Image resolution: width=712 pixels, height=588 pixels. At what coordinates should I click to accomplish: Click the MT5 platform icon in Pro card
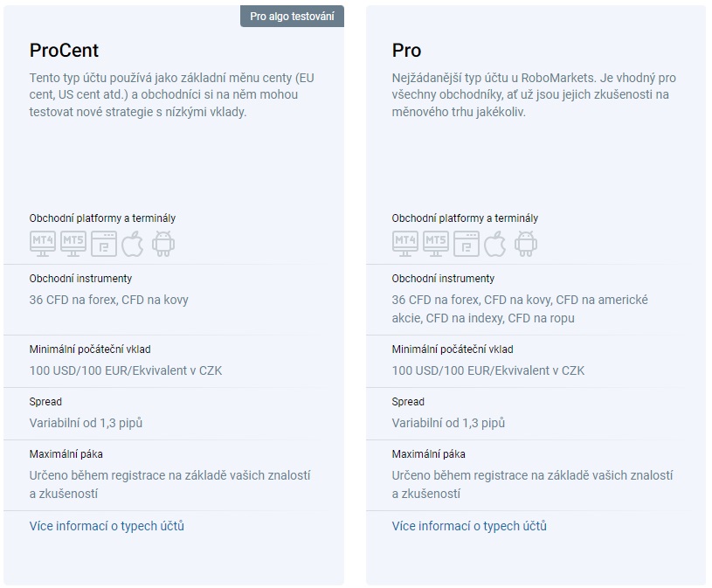(435, 244)
